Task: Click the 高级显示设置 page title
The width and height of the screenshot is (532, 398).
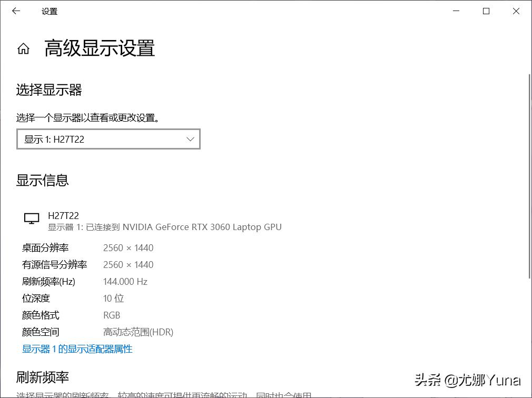Action: (x=100, y=48)
